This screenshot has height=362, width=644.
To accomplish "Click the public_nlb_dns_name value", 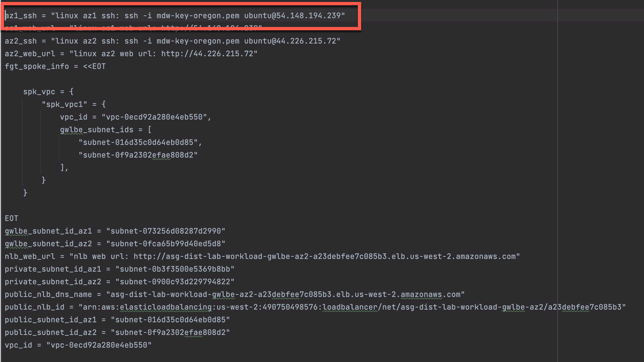I will click(x=285, y=294).
